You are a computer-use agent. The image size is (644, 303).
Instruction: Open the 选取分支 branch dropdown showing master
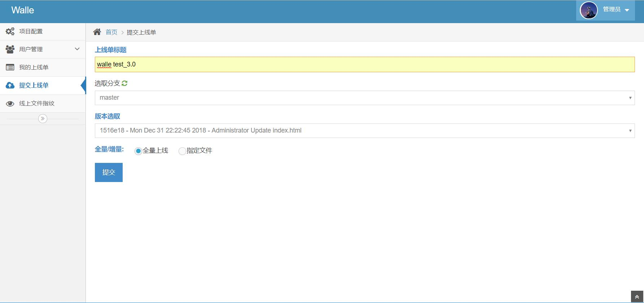click(x=365, y=98)
